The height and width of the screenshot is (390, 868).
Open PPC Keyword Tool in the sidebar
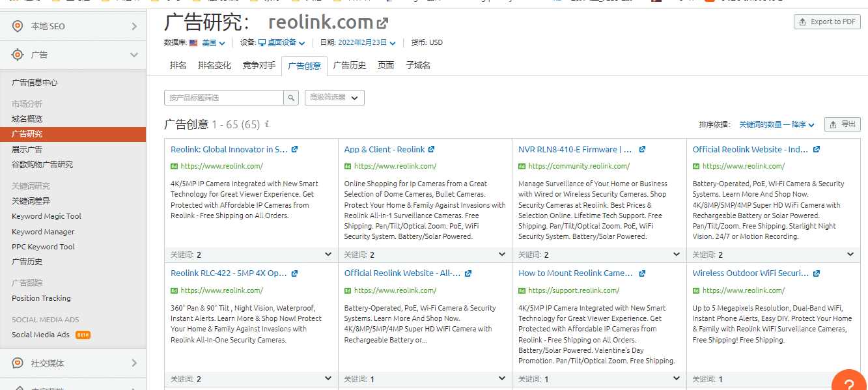(43, 247)
